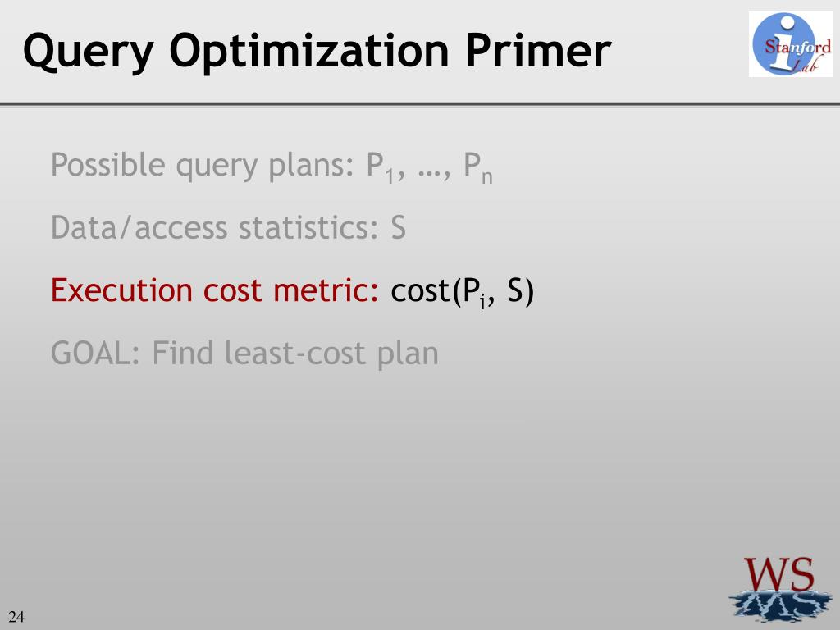840x630 pixels.
Task: Click the 'Find' word in the goal line
Action: click(183, 353)
